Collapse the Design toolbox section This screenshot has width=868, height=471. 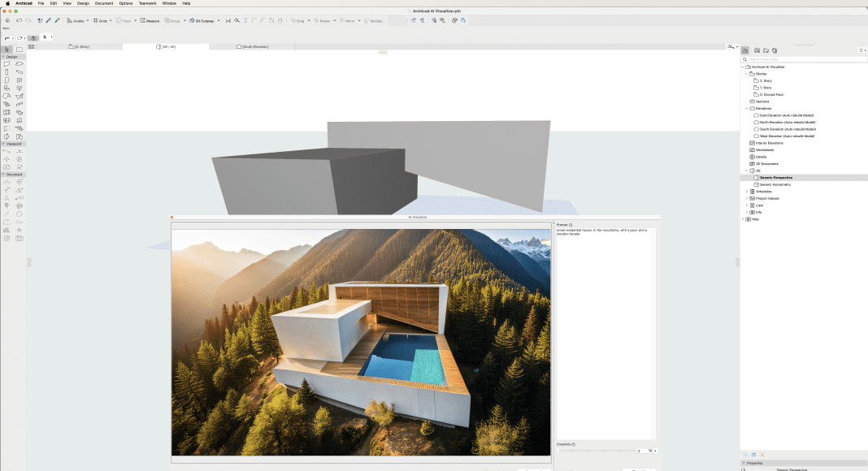[3, 57]
